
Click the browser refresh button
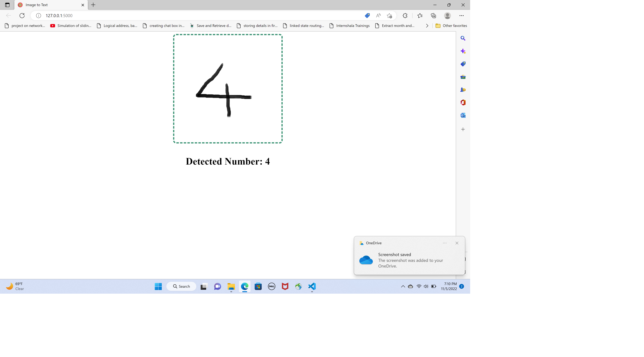[22, 15]
